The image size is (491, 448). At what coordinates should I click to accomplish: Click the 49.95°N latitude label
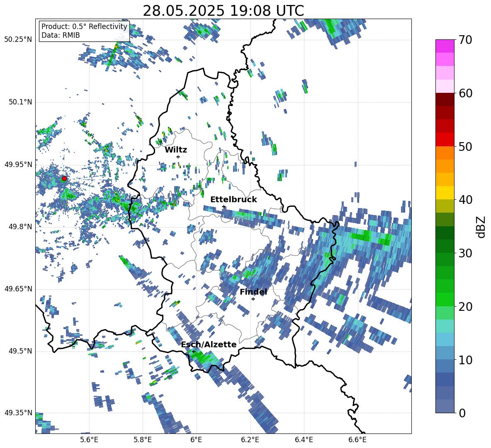pyautogui.click(x=18, y=164)
